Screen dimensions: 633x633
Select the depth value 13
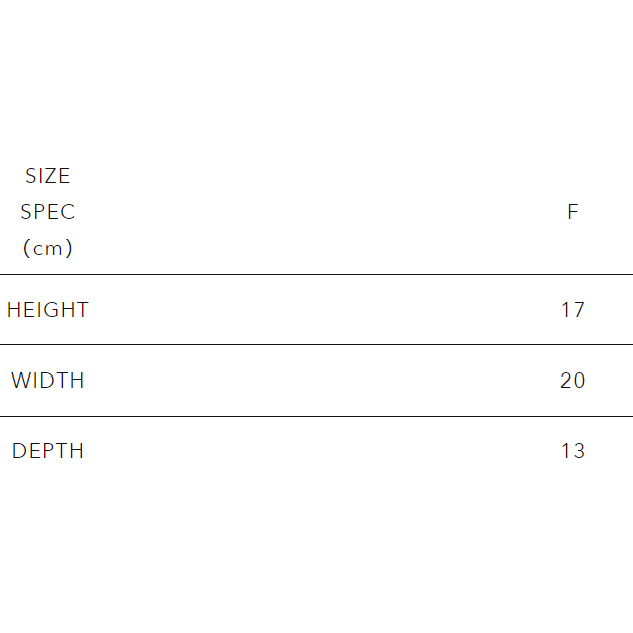[573, 451]
